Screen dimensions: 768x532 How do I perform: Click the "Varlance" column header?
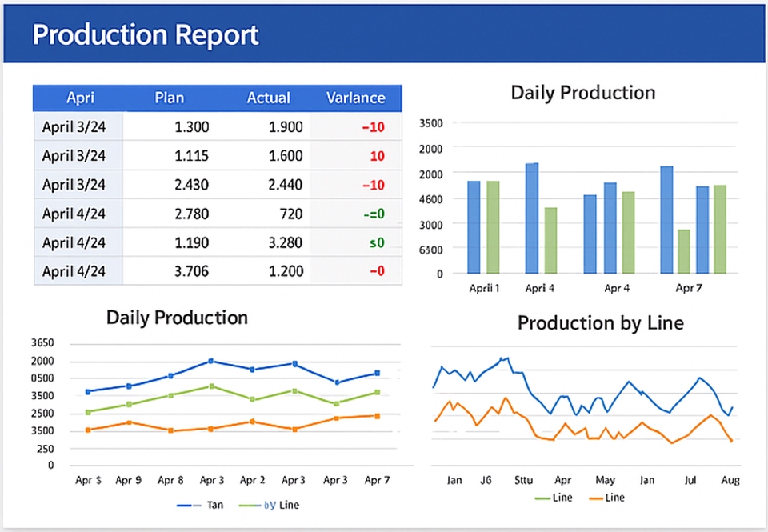356,98
